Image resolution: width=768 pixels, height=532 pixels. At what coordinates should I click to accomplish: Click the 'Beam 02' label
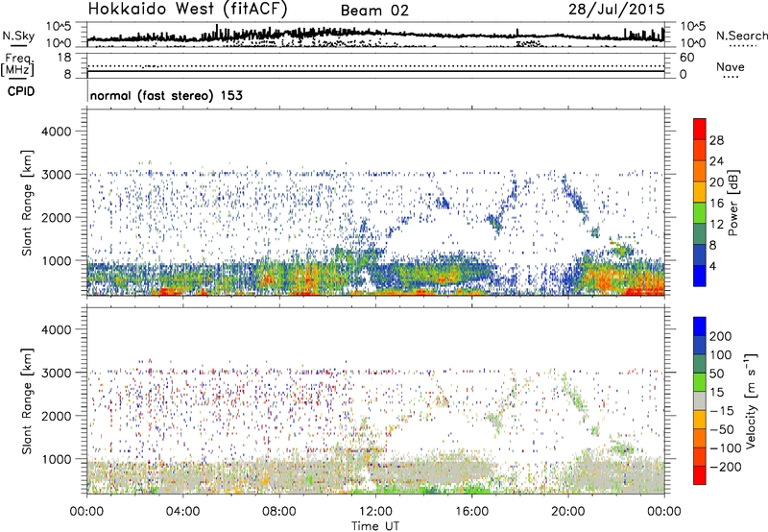coord(374,11)
